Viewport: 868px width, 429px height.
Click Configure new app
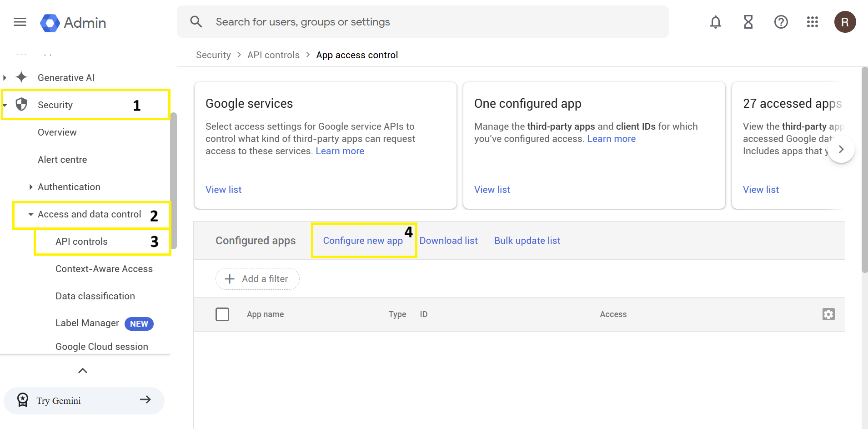[x=363, y=241]
